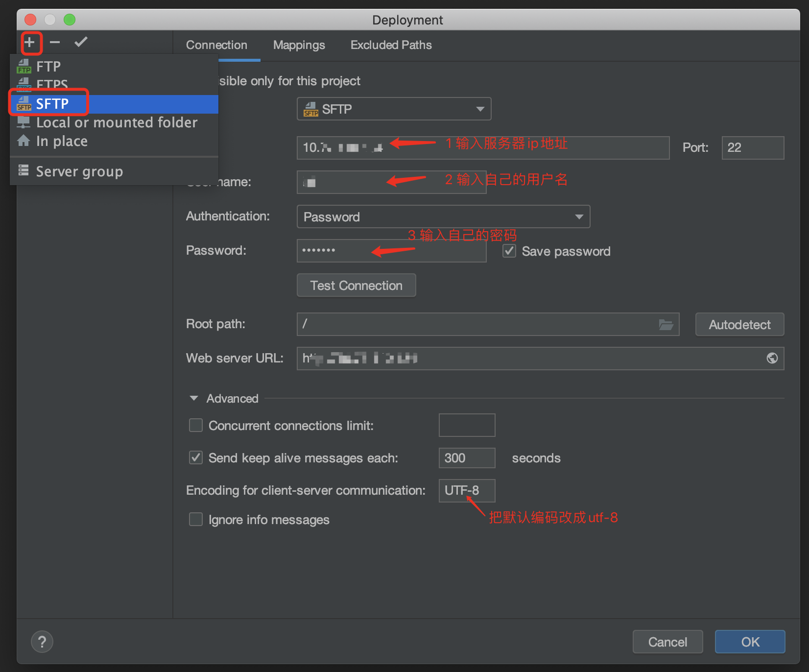Disable Send keep alive messages
Image resolution: width=809 pixels, height=672 pixels.
coord(195,457)
